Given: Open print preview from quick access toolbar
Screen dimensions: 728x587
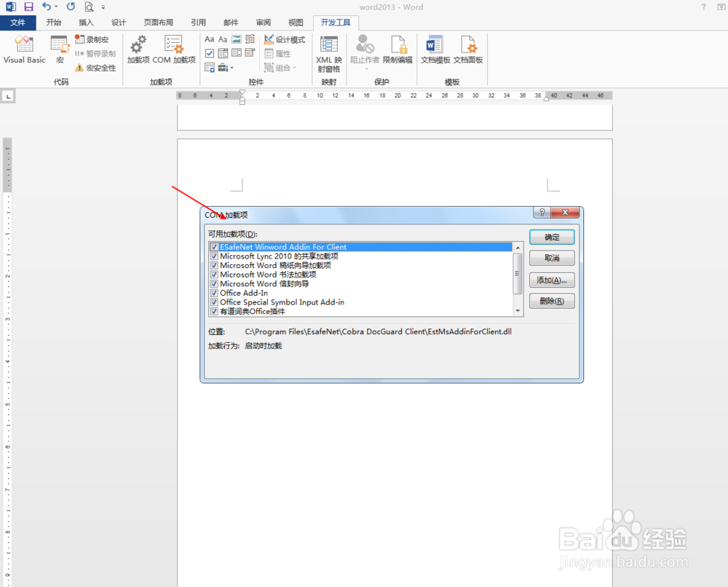Looking at the screenshot, I should [x=89, y=7].
